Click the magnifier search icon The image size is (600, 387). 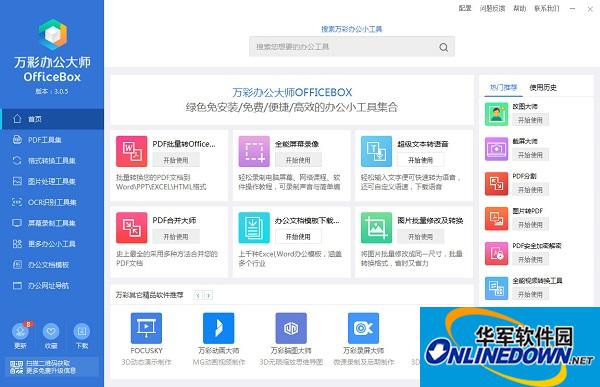click(x=443, y=47)
